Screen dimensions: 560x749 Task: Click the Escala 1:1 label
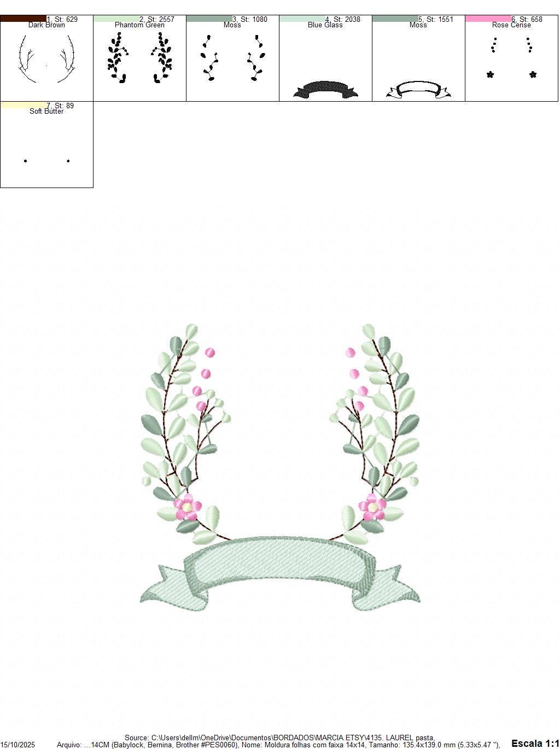click(x=533, y=744)
